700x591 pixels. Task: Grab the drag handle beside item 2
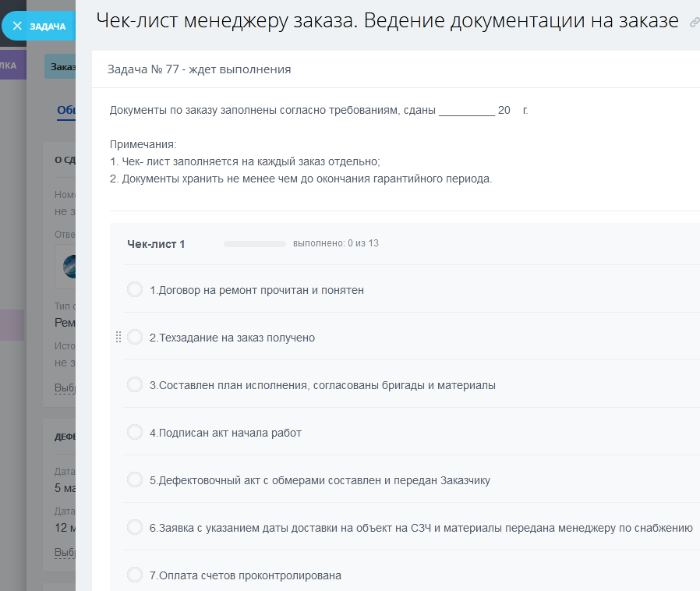tap(118, 337)
